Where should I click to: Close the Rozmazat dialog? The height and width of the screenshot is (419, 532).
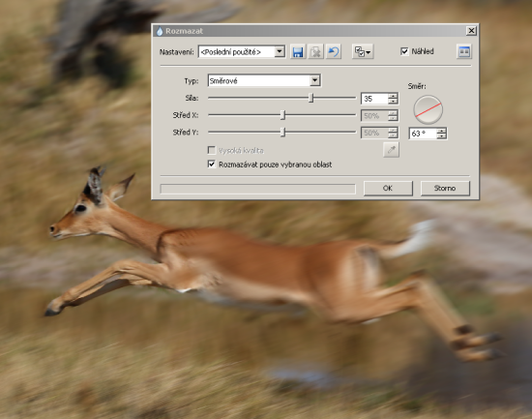(471, 31)
